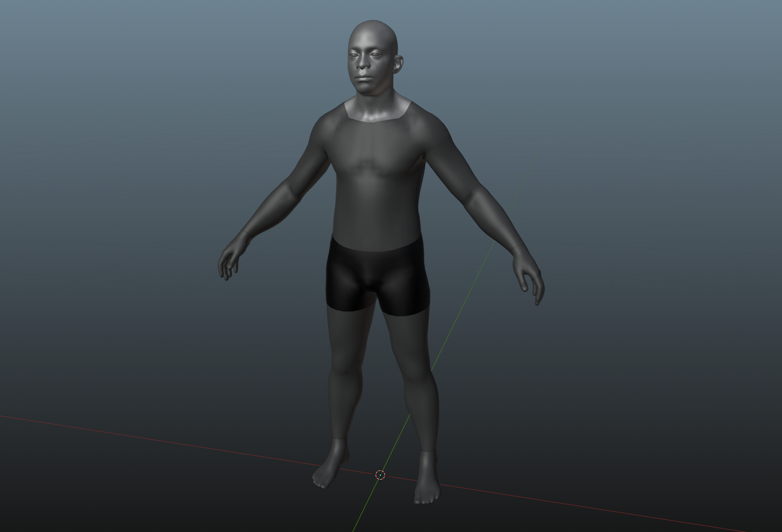Click the model's visible ear
782x532 pixels.
click(398, 65)
